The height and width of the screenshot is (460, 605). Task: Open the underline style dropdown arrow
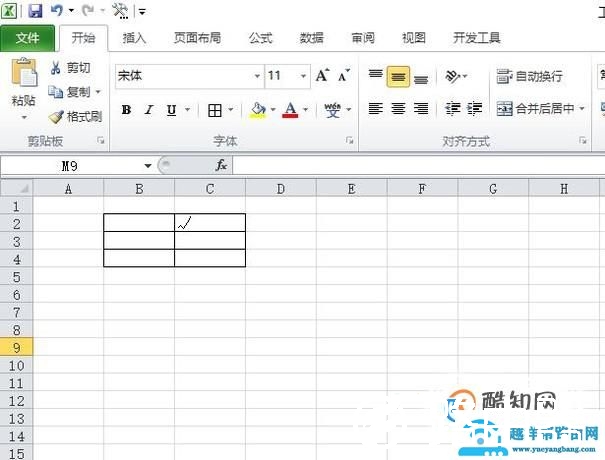pyautogui.click(x=188, y=110)
